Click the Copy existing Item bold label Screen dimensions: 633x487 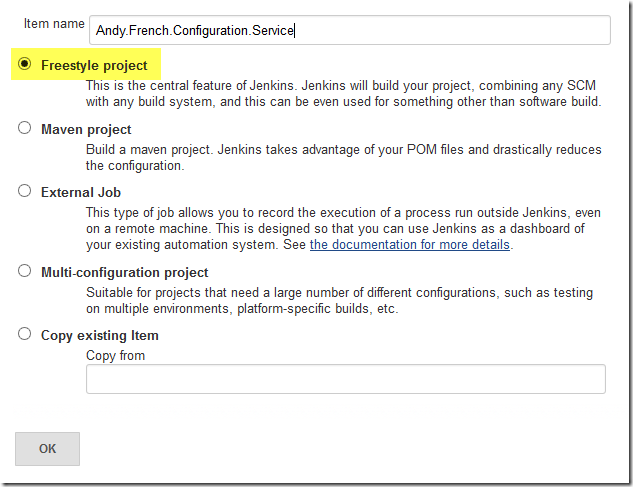coord(99,335)
